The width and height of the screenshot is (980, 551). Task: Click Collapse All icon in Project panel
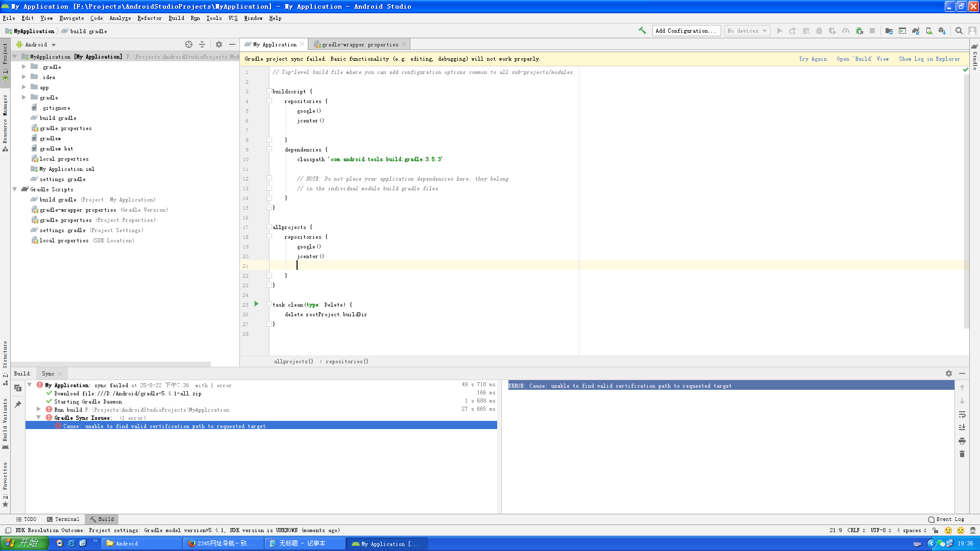coord(202,44)
